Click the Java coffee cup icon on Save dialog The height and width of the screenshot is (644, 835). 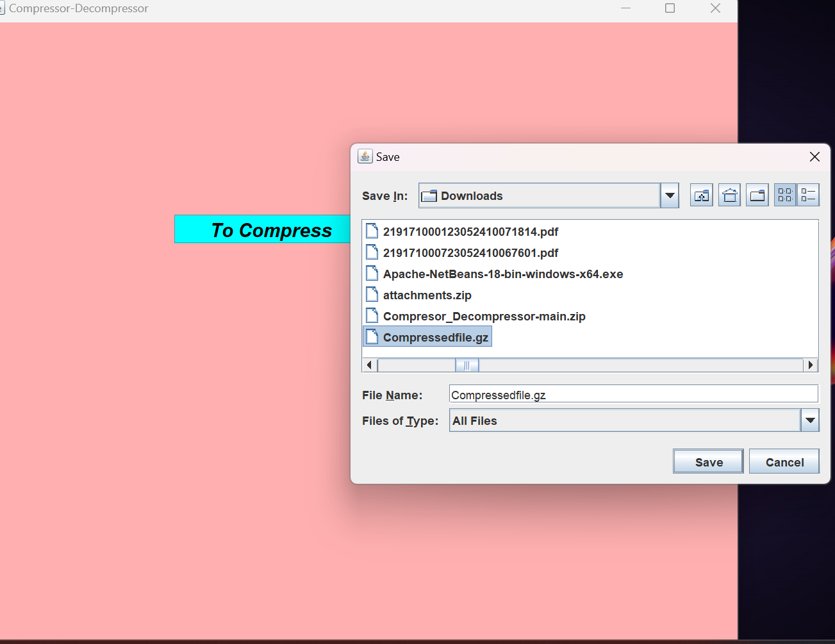[365, 156]
